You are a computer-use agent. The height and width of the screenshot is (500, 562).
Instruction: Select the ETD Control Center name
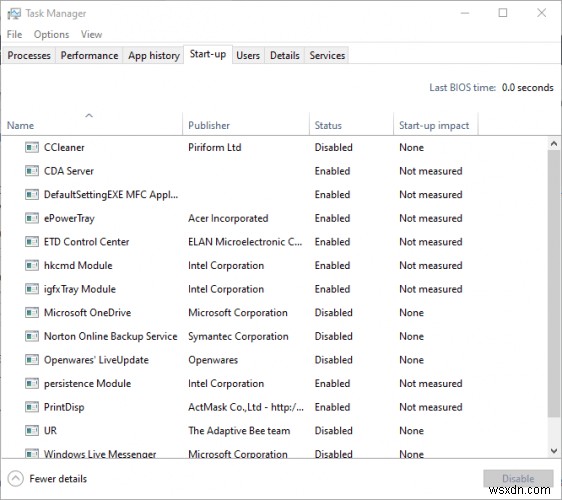[x=86, y=242]
